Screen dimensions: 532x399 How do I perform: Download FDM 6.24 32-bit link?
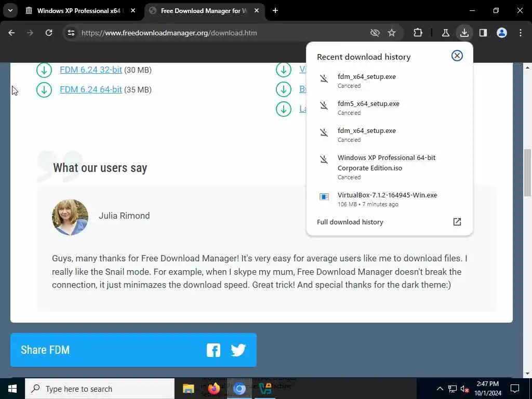point(90,70)
